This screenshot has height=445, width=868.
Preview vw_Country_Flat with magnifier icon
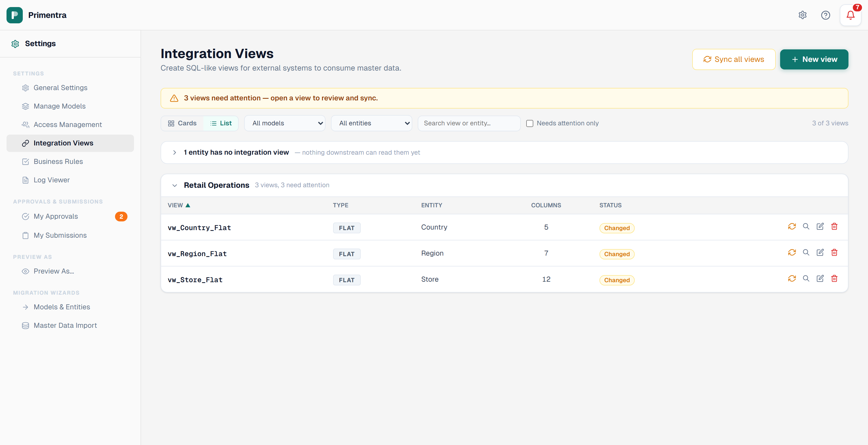806,227
